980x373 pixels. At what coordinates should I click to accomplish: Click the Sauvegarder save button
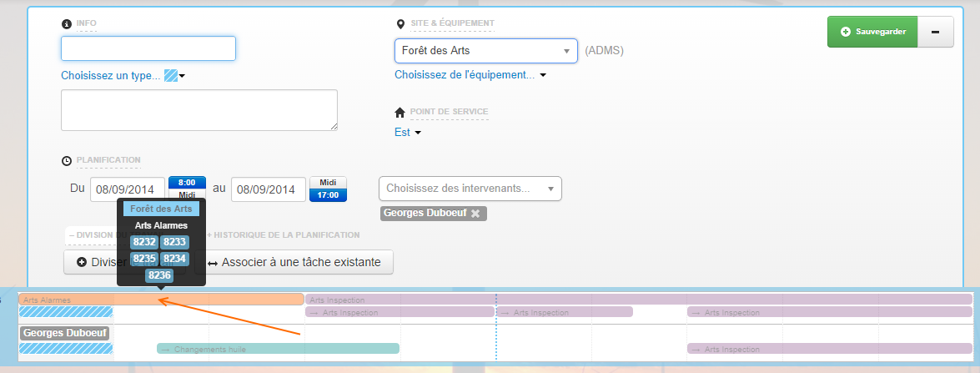coord(872,32)
